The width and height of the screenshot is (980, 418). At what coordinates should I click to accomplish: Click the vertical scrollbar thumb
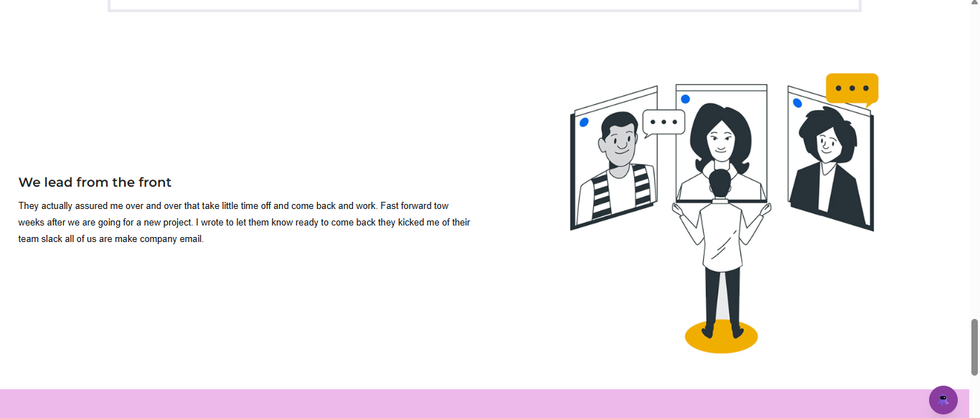[974, 347]
